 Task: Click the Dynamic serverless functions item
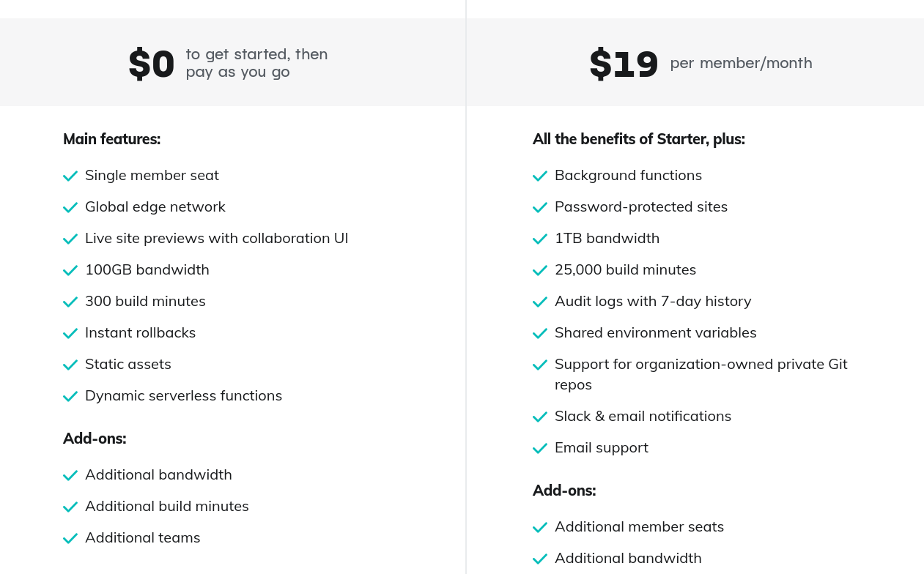point(183,396)
